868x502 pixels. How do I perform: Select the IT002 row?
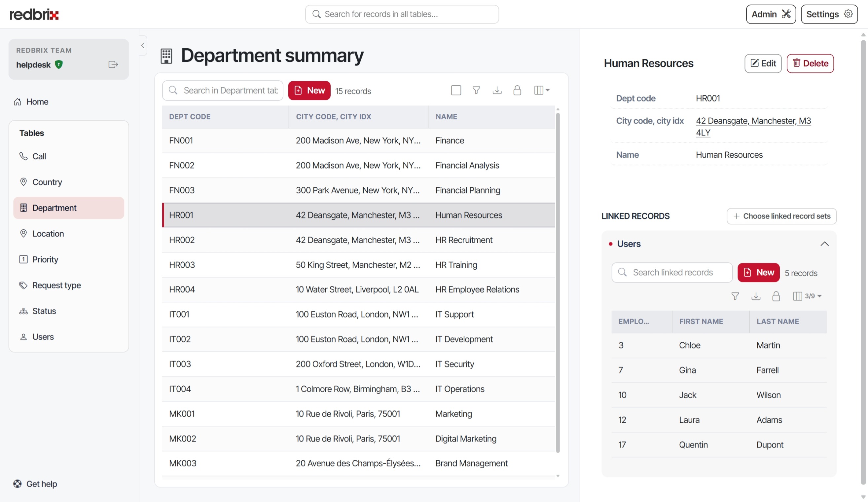click(358, 339)
